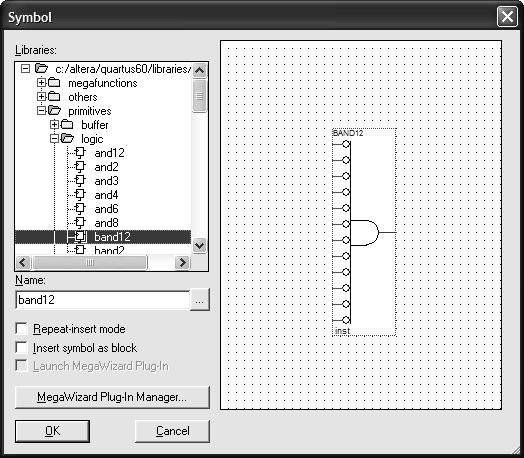
Task: Click the tree's scroll left arrow
Action: pos(23,263)
